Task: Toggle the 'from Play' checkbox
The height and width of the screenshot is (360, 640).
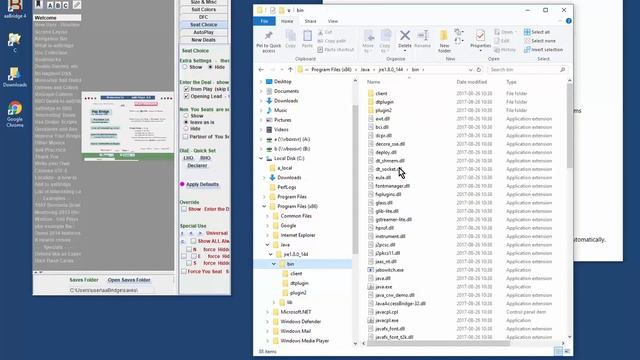Action: point(187,89)
